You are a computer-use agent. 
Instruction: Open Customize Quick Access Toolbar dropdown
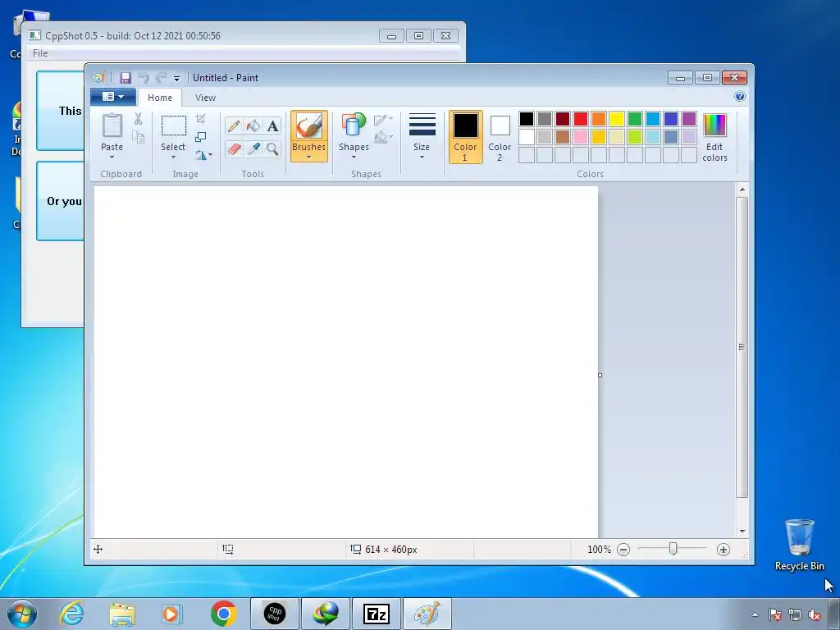(176, 78)
